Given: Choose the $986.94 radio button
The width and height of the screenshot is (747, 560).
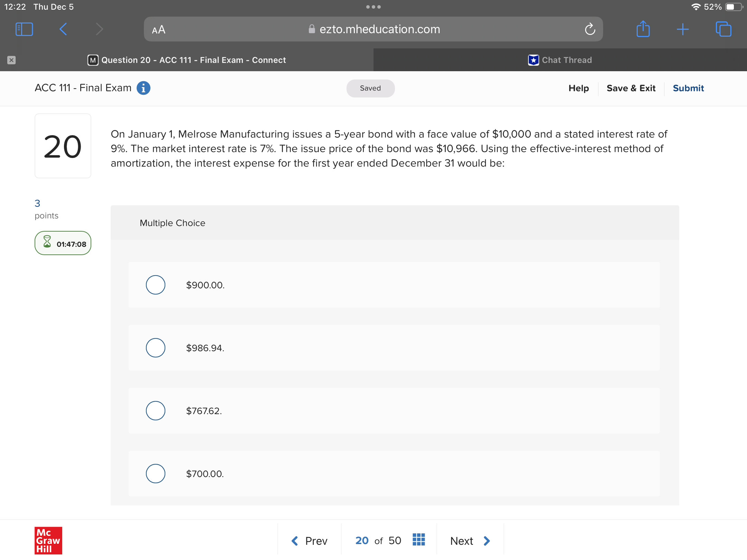Looking at the screenshot, I should [x=156, y=348].
